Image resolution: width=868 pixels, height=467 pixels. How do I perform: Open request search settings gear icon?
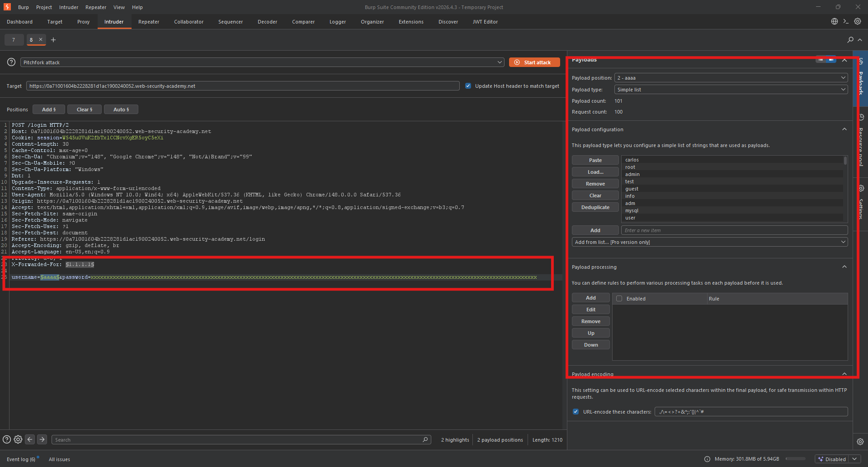coord(18,439)
